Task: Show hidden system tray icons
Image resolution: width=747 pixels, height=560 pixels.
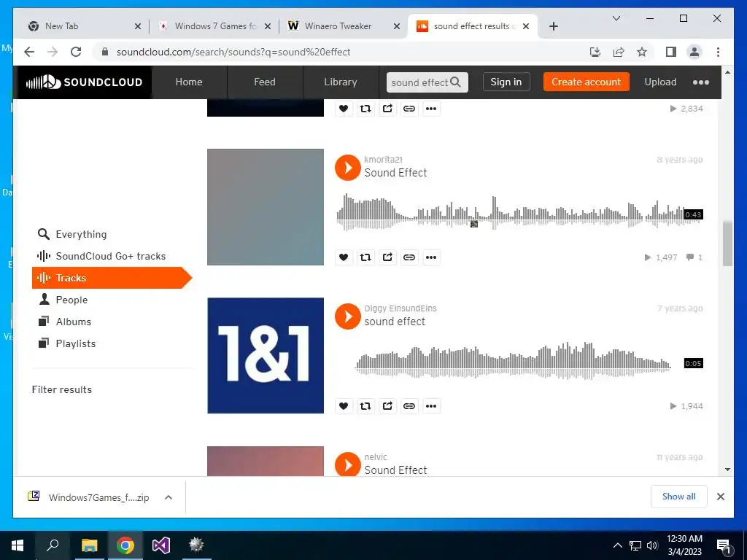Action: [x=617, y=545]
